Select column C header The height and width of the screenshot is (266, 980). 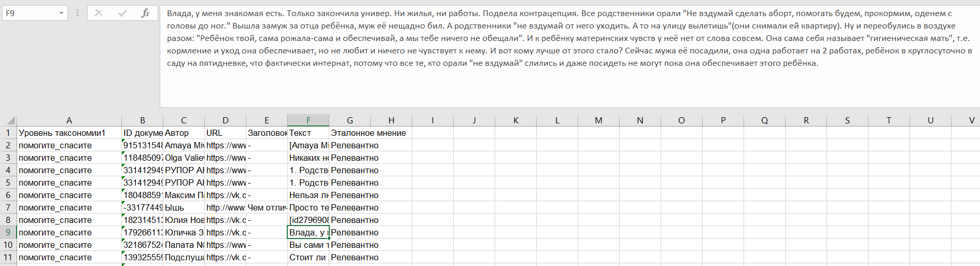pyautogui.click(x=184, y=120)
